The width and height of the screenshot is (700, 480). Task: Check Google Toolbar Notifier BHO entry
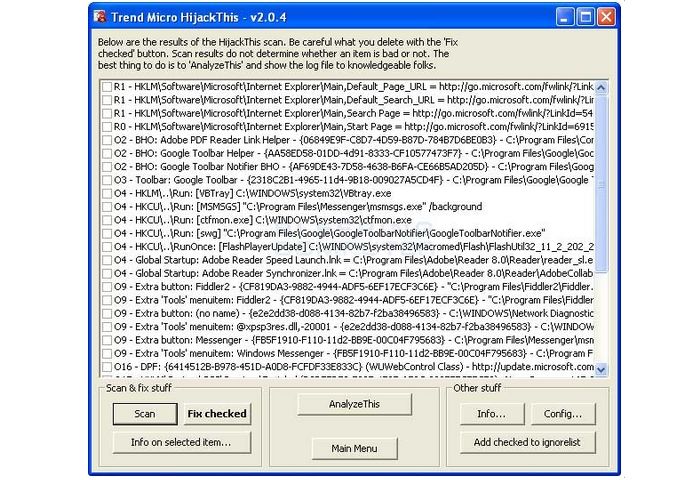[x=107, y=167]
